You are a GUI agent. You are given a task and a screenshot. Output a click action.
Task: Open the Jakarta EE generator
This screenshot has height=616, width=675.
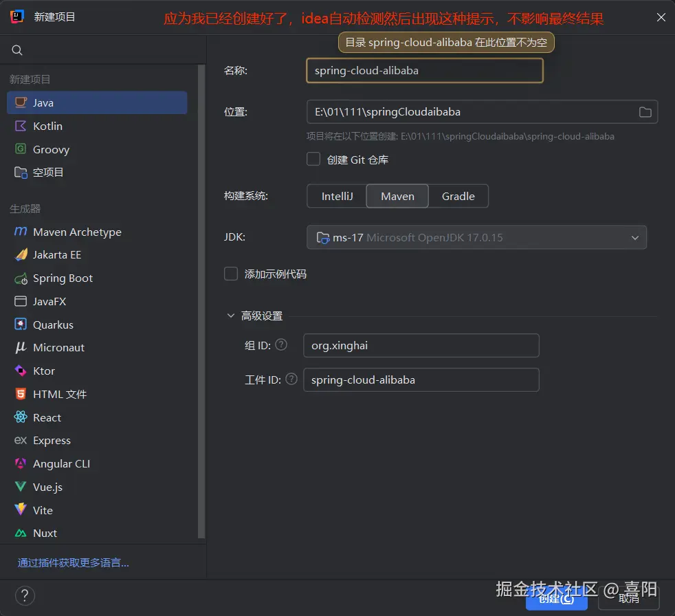point(97,255)
